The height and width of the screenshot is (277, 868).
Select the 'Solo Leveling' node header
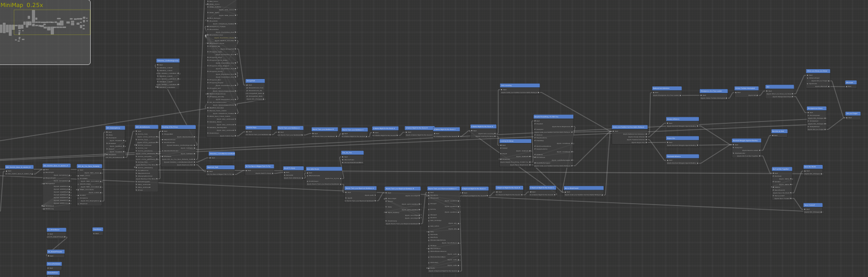click(520, 85)
